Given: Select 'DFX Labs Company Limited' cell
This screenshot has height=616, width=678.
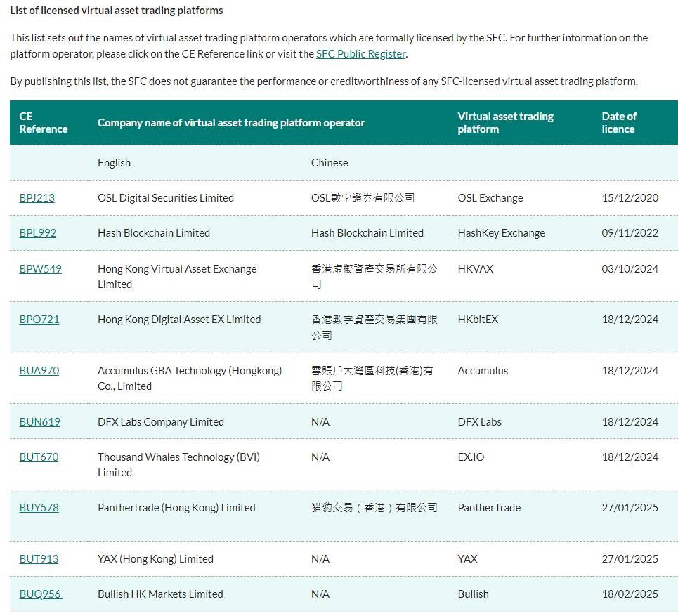Looking at the screenshot, I should tap(161, 422).
